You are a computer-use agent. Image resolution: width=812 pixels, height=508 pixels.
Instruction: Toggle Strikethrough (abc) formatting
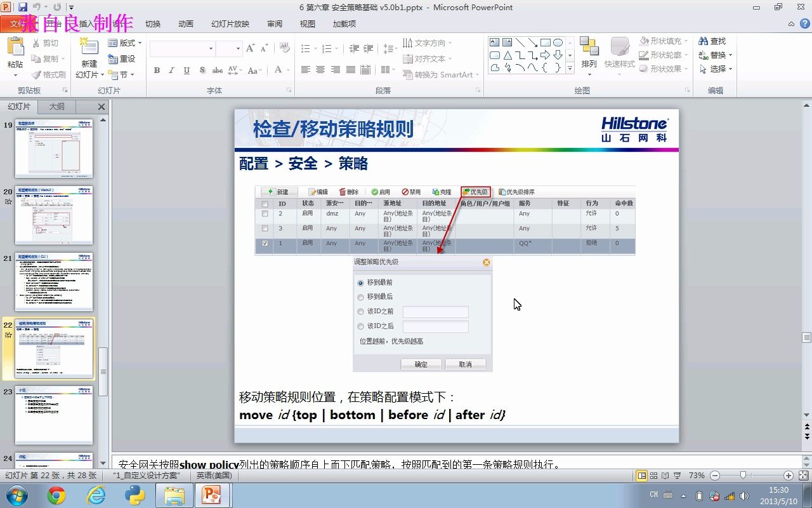point(218,70)
